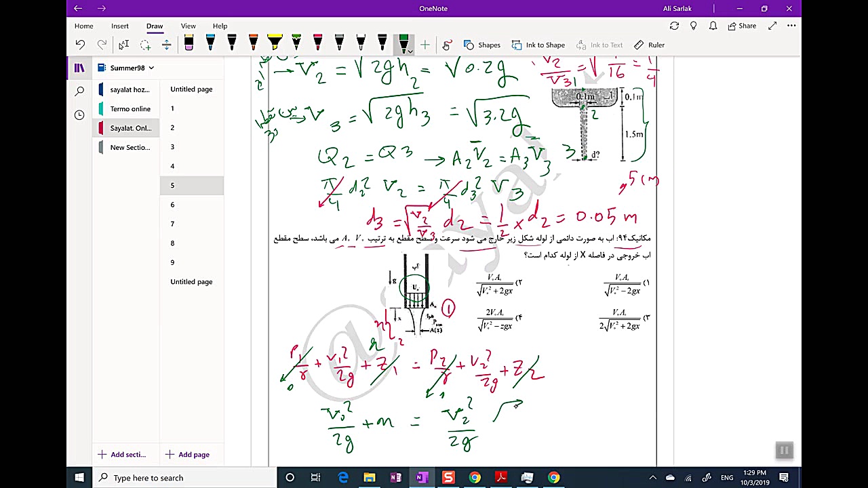Viewport: 868px width, 488px height.
Task: Open page 1
Action: (x=192, y=108)
